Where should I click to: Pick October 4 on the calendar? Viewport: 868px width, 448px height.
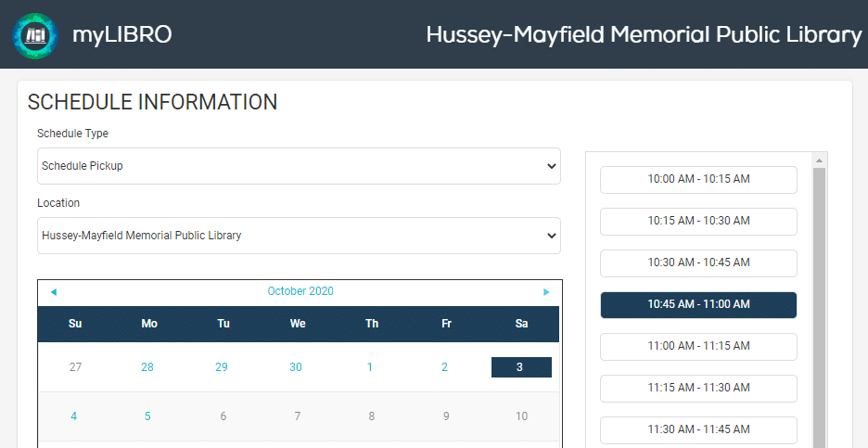(73, 416)
